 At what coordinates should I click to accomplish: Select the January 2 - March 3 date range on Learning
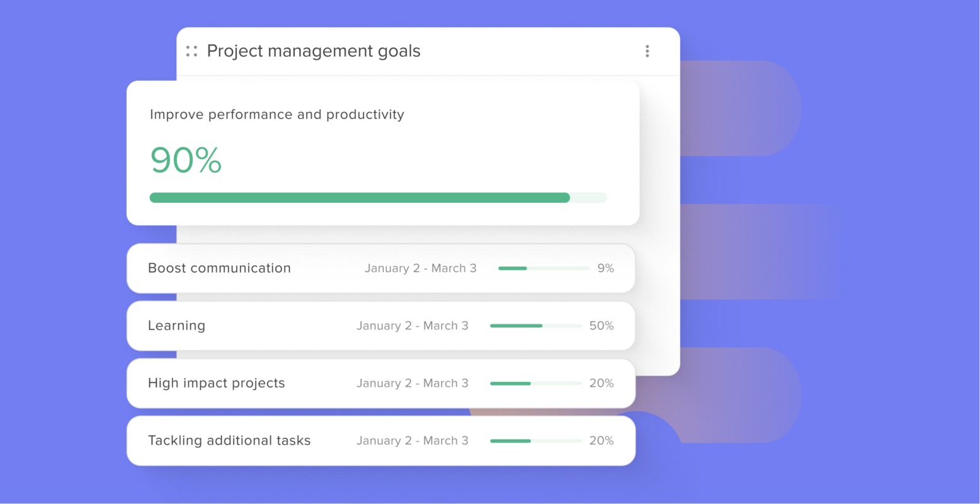413,326
